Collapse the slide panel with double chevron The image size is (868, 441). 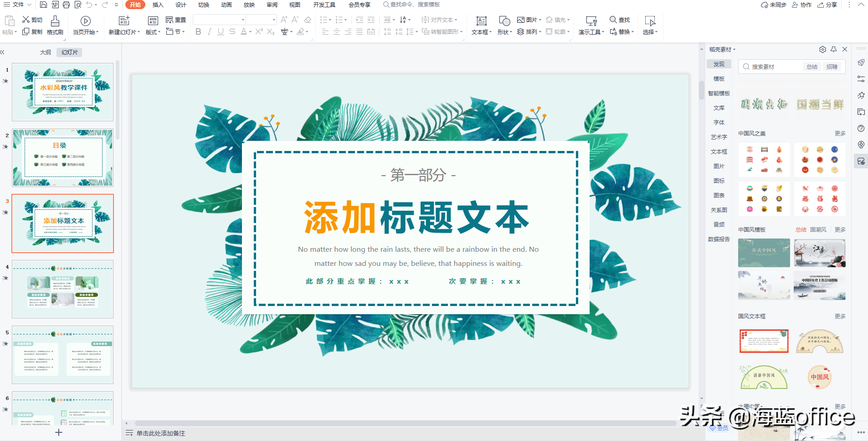[3, 52]
